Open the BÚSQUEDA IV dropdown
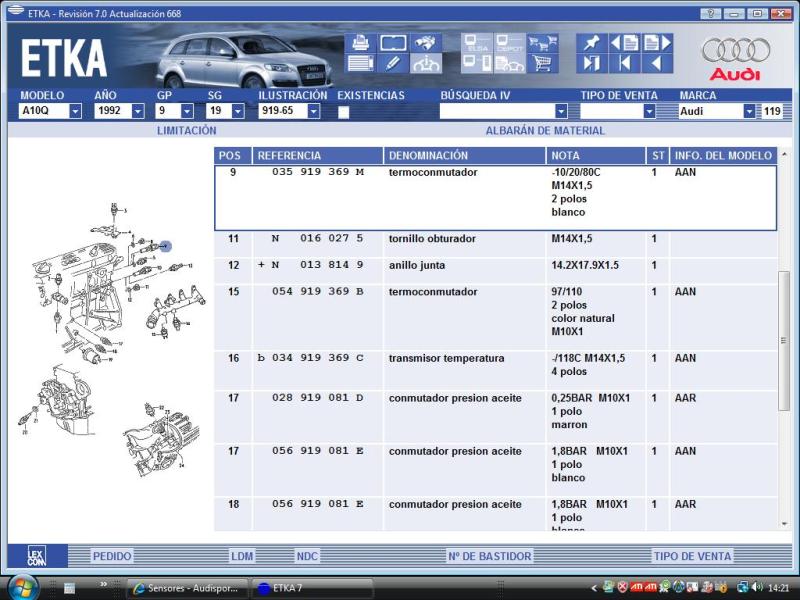This screenshot has height=600, width=800. (561, 111)
